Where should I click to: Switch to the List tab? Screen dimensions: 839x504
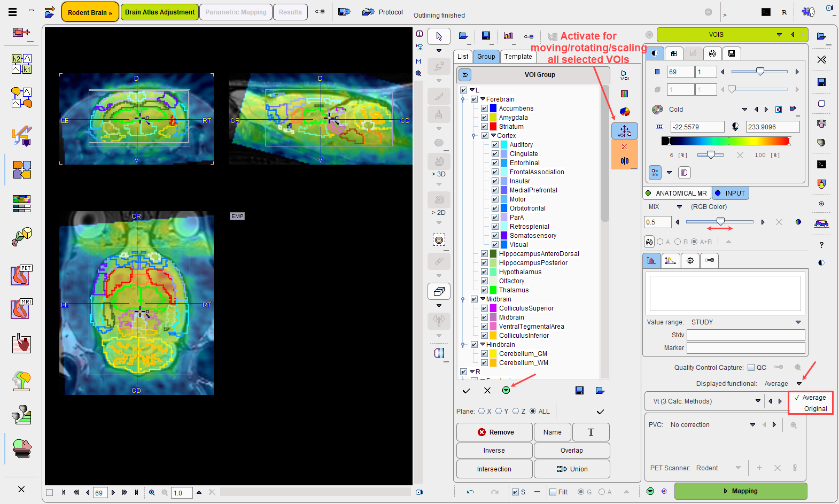[x=463, y=57]
